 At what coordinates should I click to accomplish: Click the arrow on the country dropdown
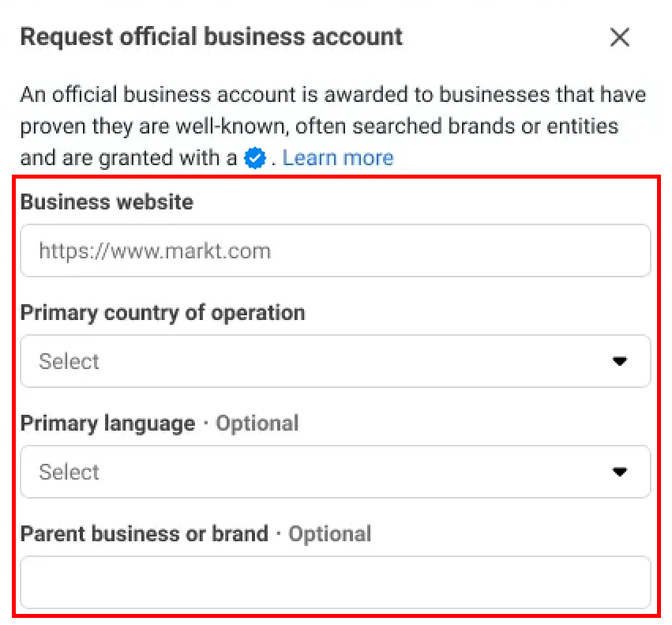click(620, 361)
